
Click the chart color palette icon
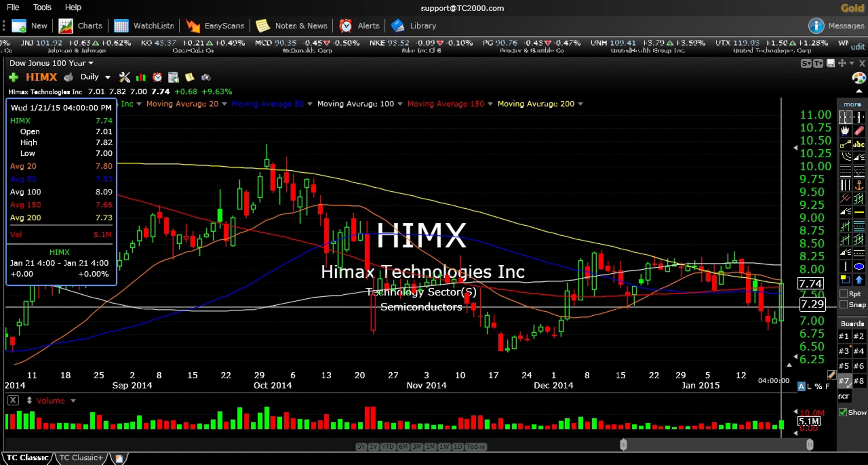point(859,78)
